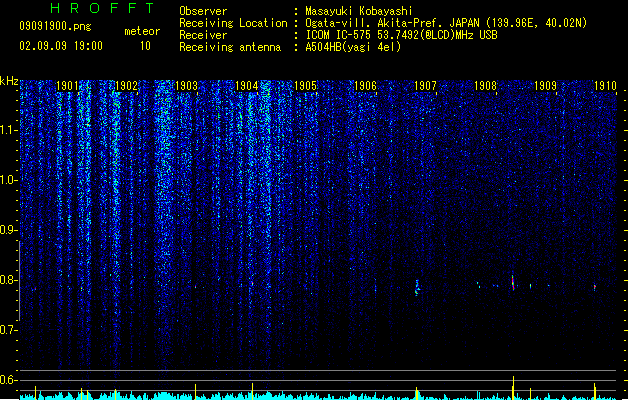
Task: Click the gray vertical range bar beside the 0.8 label
Action: click(x=19, y=281)
